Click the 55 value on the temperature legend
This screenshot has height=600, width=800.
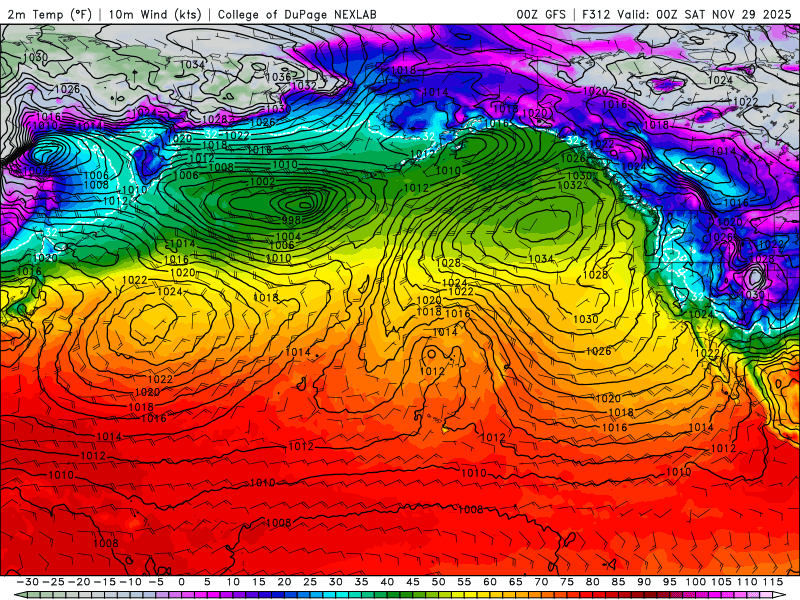[464, 582]
